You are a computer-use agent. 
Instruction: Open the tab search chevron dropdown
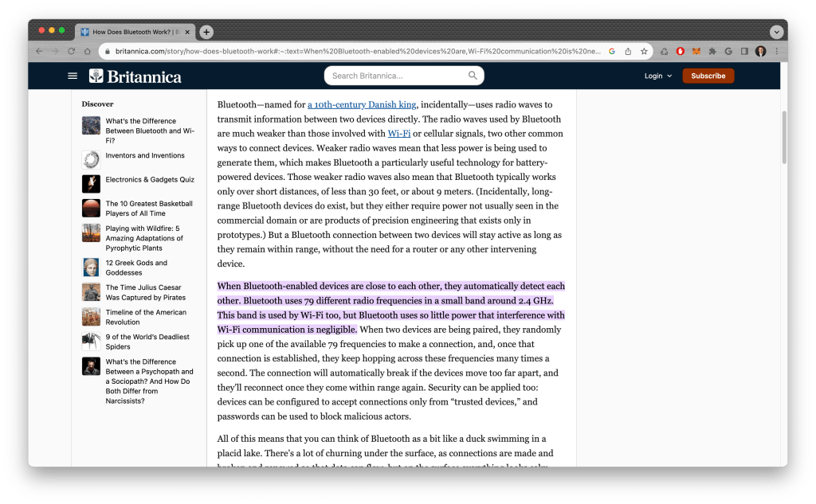click(776, 32)
